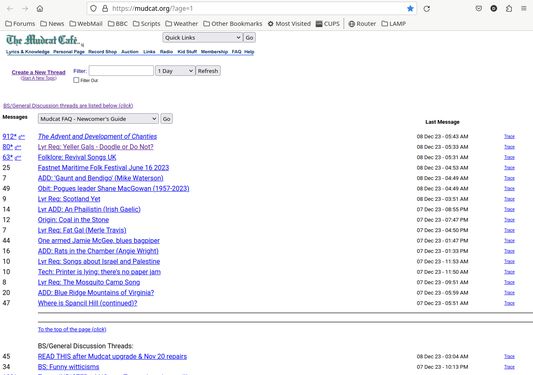
Task: Click the 912 new message count link
Action: click(x=9, y=136)
